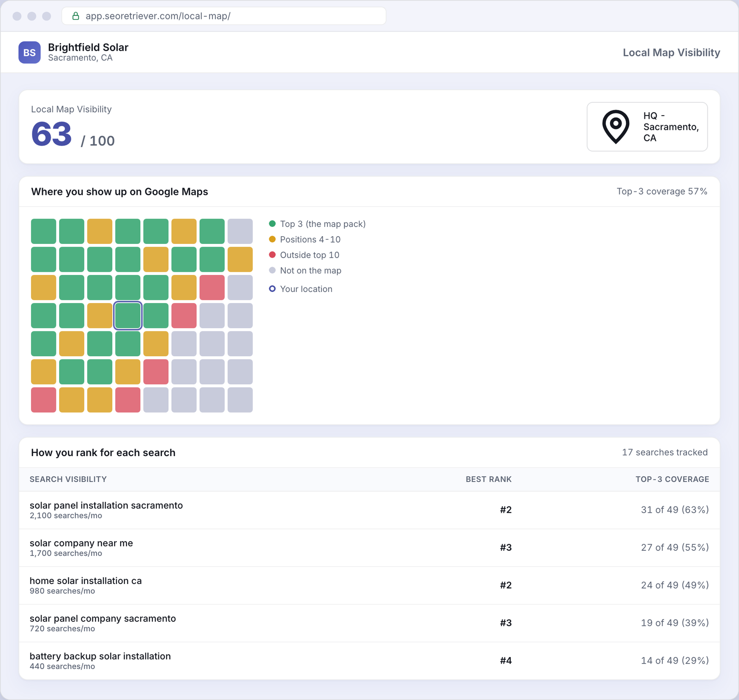
Task: Click best rank #2 for home solar installation ca
Action: (x=506, y=585)
